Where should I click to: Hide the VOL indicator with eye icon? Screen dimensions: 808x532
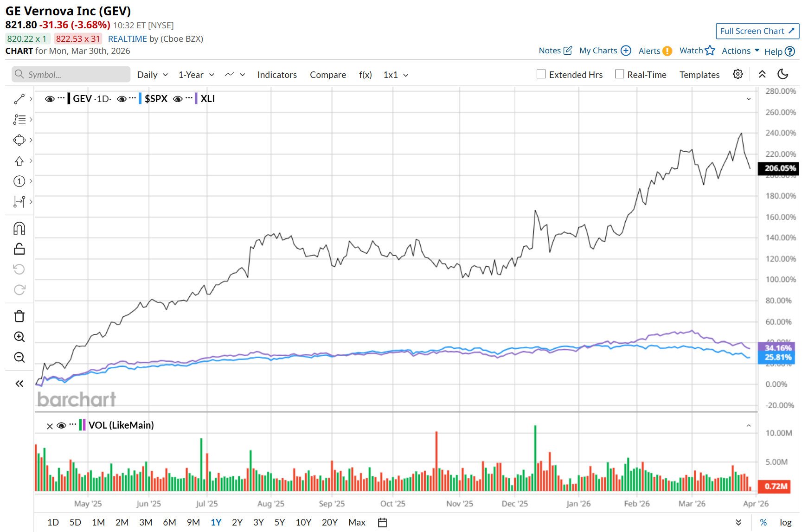[x=61, y=425]
